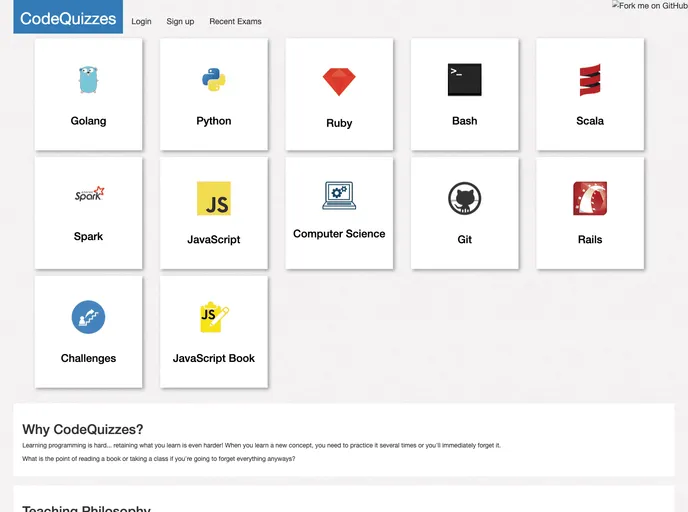Open the Sign up page
This screenshot has width=688, height=512.
[180, 21]
